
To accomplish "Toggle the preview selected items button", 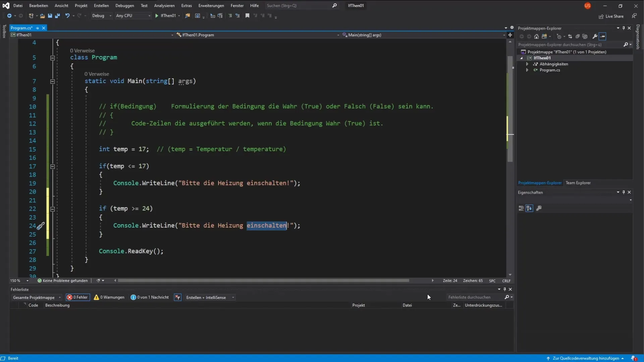I will click(603, 37).
